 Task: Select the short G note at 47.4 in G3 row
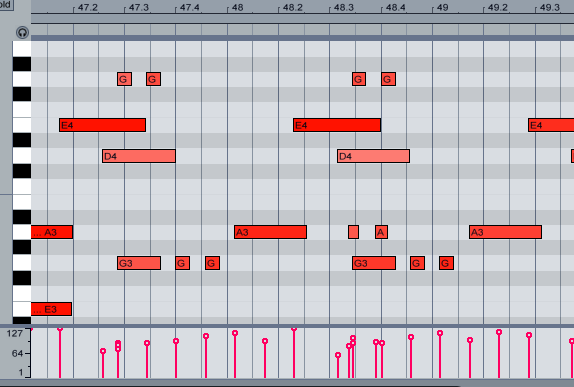[x=183, y=263]
